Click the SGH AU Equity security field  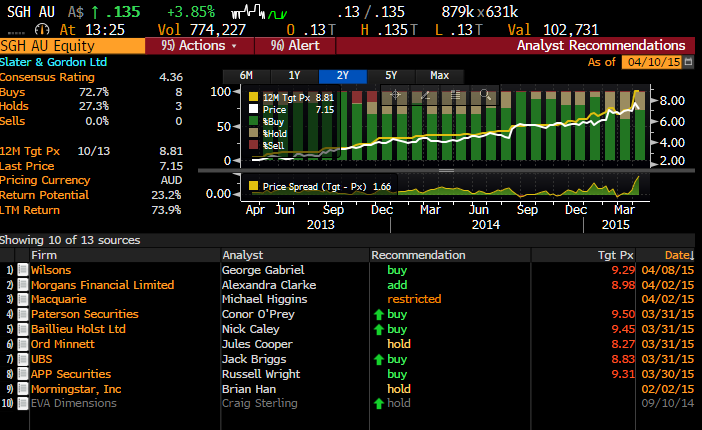[x=72, y=46]
